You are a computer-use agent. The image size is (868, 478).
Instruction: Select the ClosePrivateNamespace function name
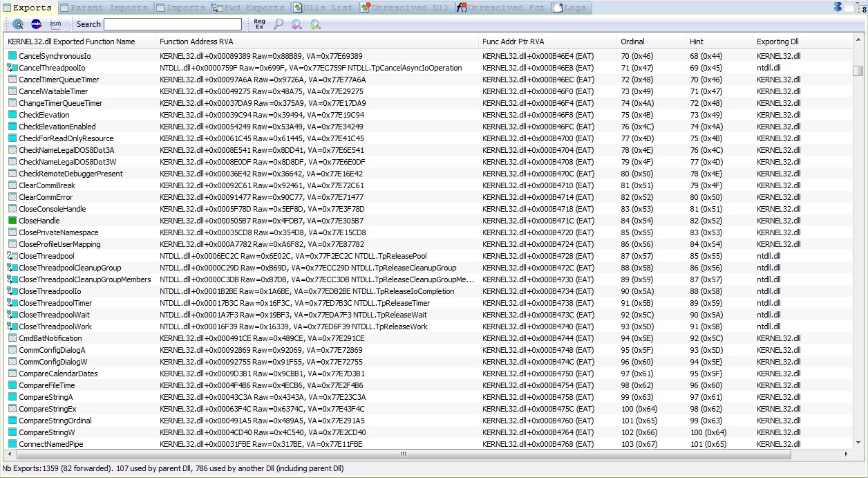click(58, 232)
